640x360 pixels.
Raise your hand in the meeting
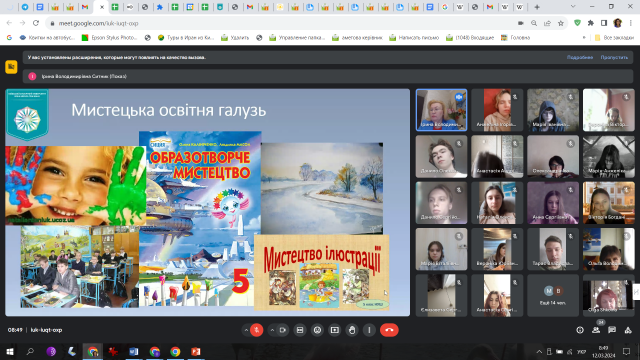(x=352, y=330)
